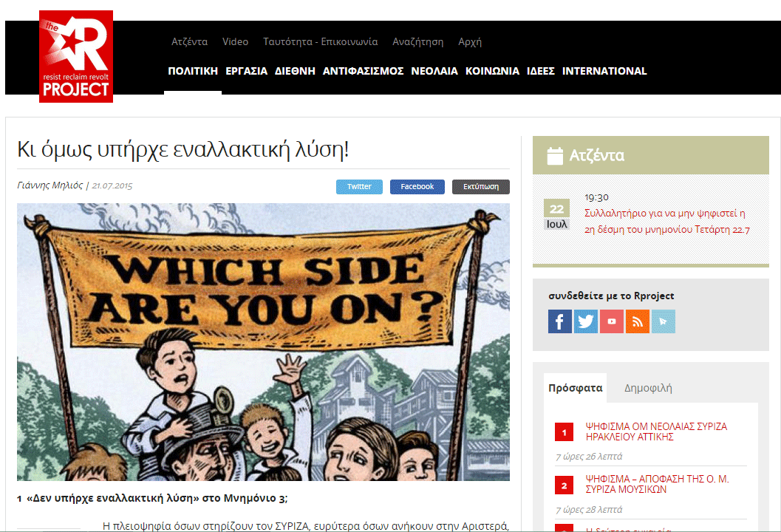Click the 22 Ιουλ date badge
Screen dimensions: 781x532
tap(557, 215)
